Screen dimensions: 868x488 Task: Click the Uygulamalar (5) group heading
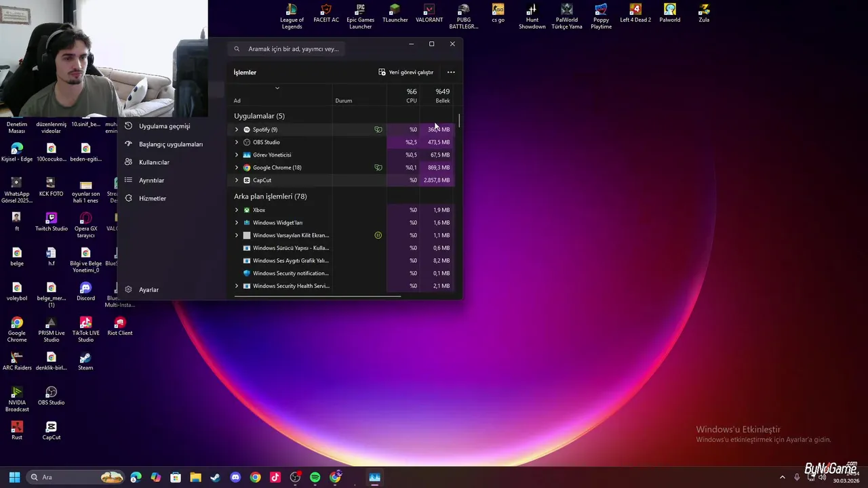(259, 116)
